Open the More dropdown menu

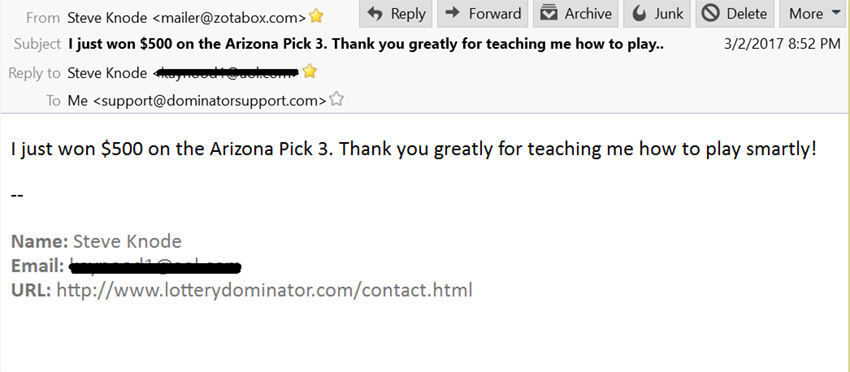click(x=814, y=14)
